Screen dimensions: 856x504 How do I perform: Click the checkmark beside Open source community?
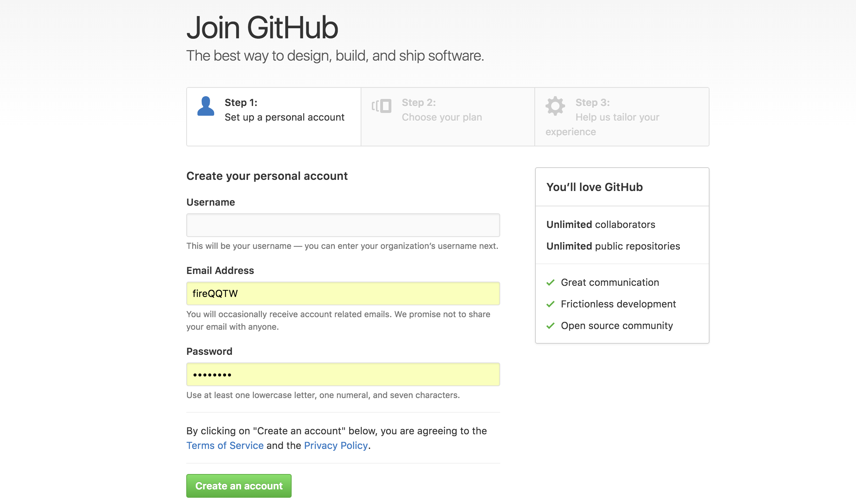(x=550, y=326)
